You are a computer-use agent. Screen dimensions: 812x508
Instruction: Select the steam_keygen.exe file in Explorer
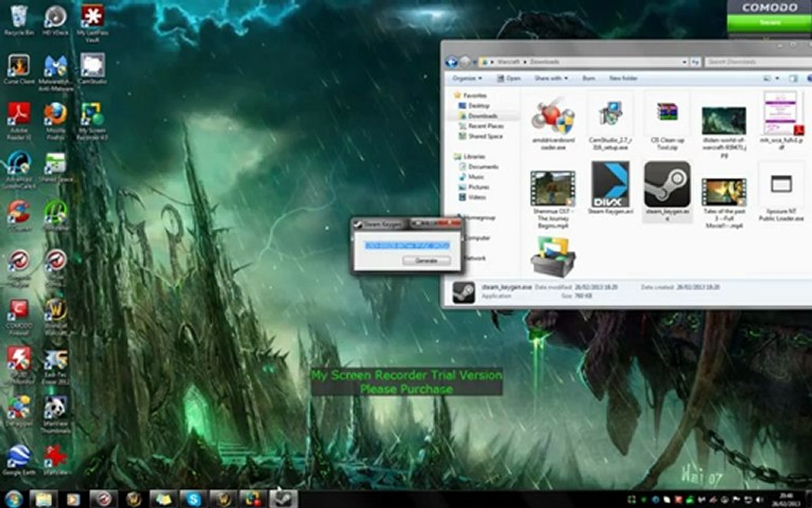pyautogui.click(x=667, y=192)
